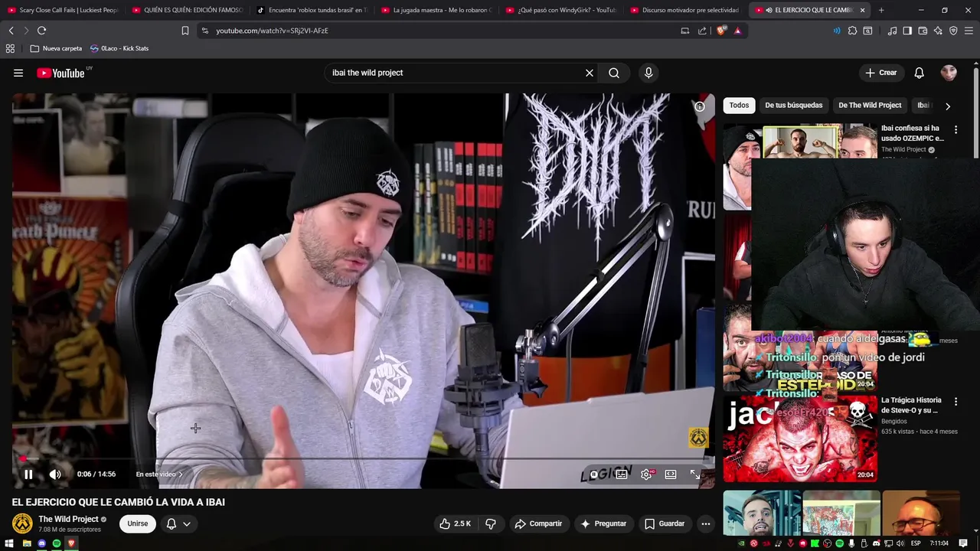Save video with Guardar
980x551 pixels.
(665, 523)
